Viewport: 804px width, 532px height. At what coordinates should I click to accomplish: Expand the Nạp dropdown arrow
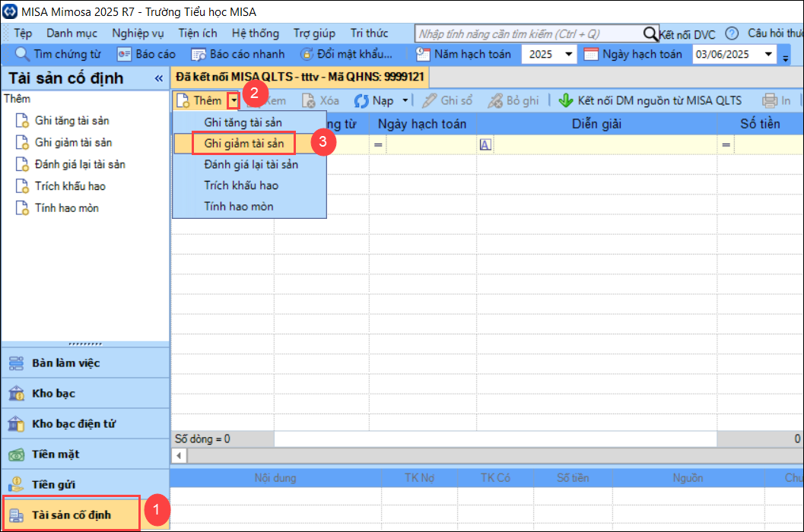(x=405, y=100)
